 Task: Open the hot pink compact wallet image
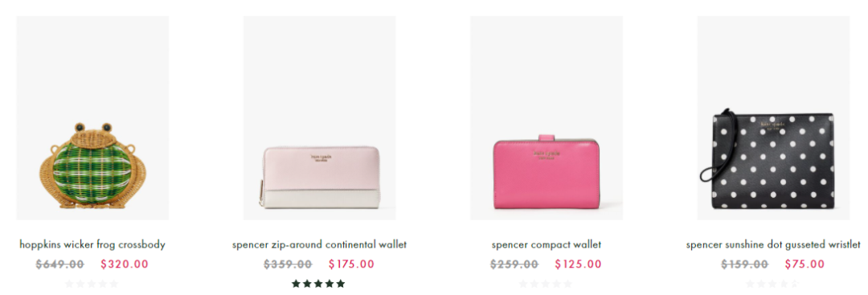click(547, 118)
